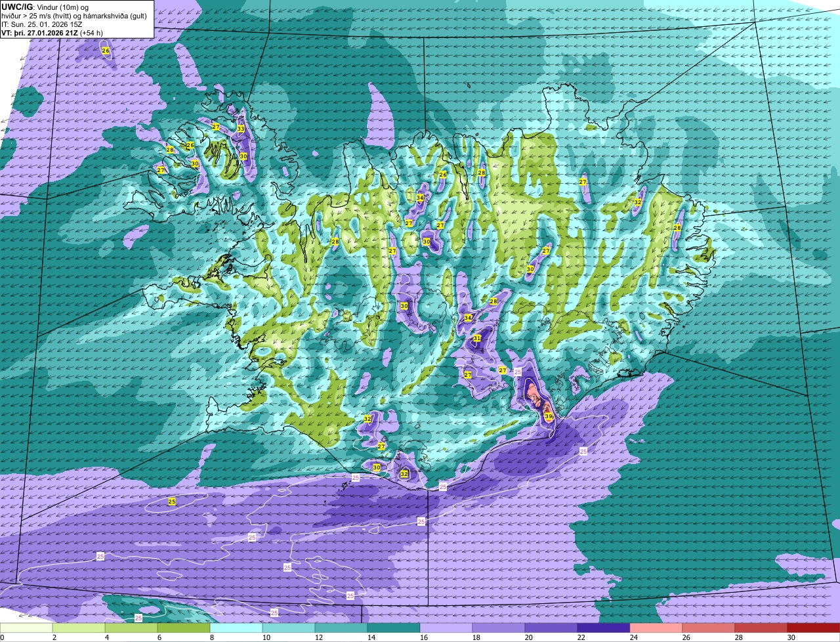This screenshot has width=840, height=642.
Task: Select the yellow 33 gust label
Action: pos(241,129)
